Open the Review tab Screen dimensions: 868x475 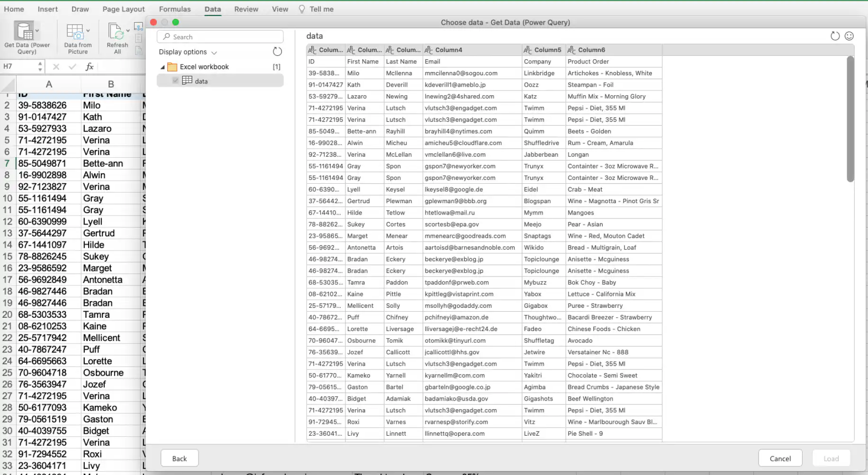246,9
